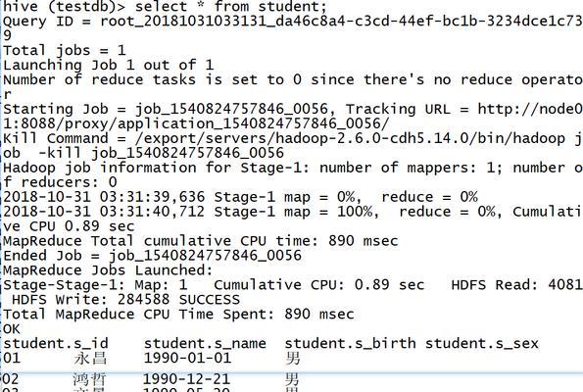
Task: Click the MapReduce Total cumulative CPU time line
Action: 201,241
